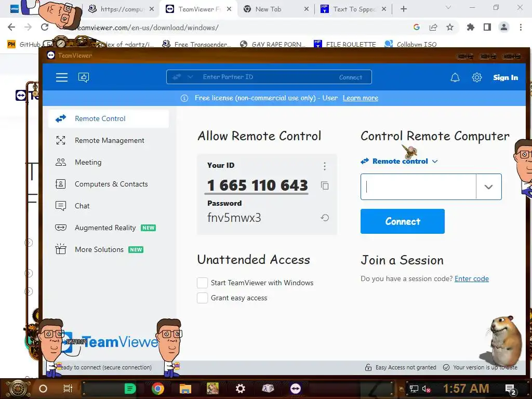Image resolution: width=532 pixels, height=399 pixels.
Task: Open Chrome three-dot menu
Action: click(x=521, y=27)
